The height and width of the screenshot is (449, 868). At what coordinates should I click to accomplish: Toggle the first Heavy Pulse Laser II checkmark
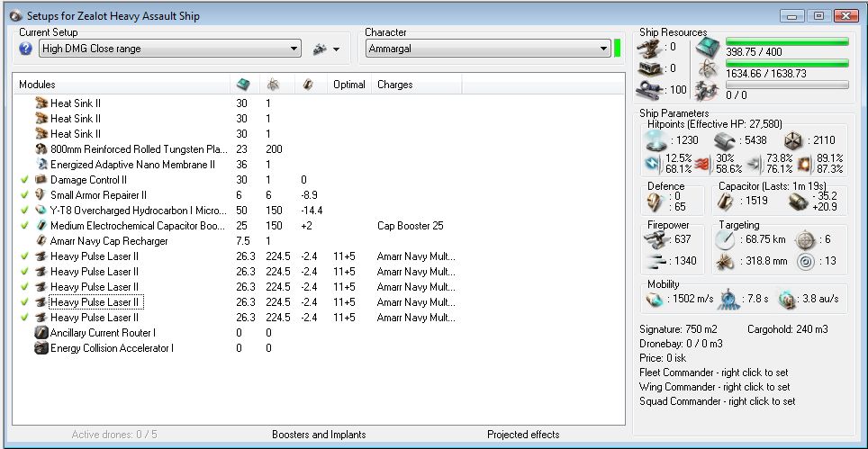click(x=24, y=256)
